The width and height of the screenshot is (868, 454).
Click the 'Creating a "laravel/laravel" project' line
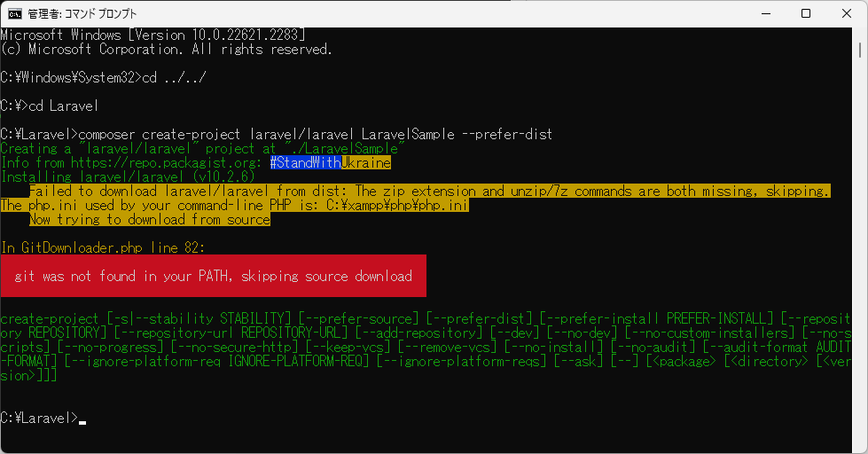tap(203, 148)
